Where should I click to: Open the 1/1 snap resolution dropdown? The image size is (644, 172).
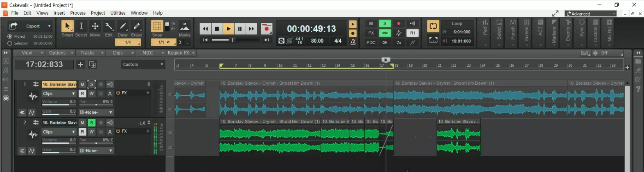164,42
